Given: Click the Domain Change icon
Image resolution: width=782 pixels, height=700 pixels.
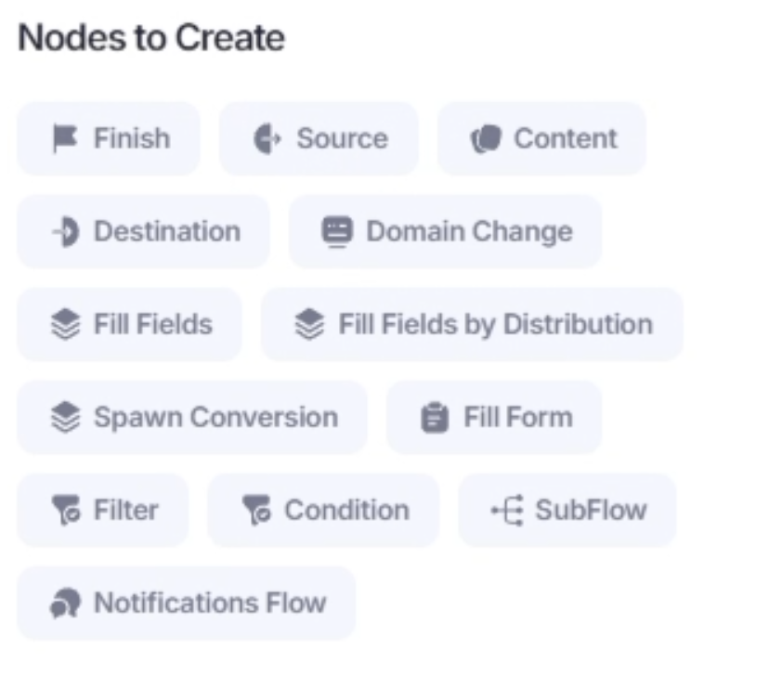Looking at the screenshot, I should 336,231.
